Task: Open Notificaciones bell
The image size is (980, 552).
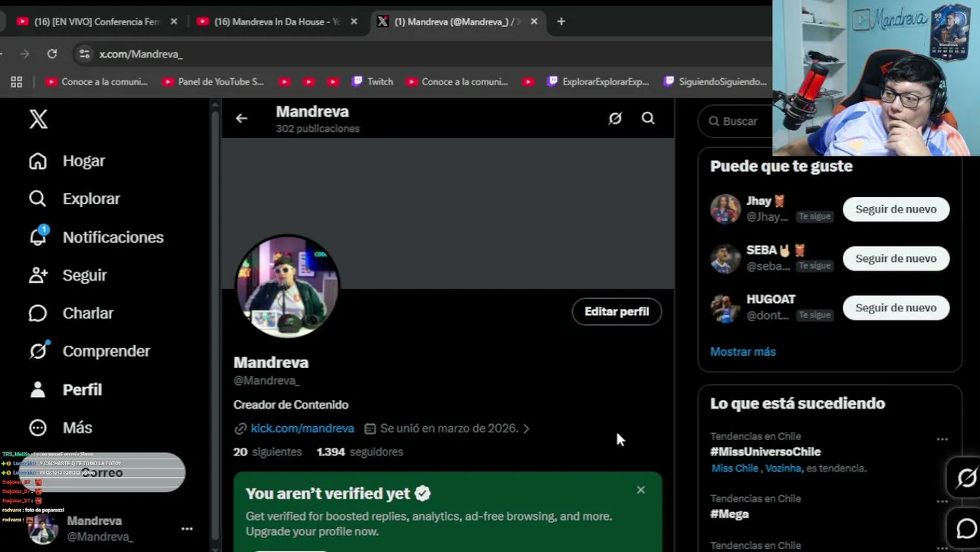Action: tap(96, 237)
